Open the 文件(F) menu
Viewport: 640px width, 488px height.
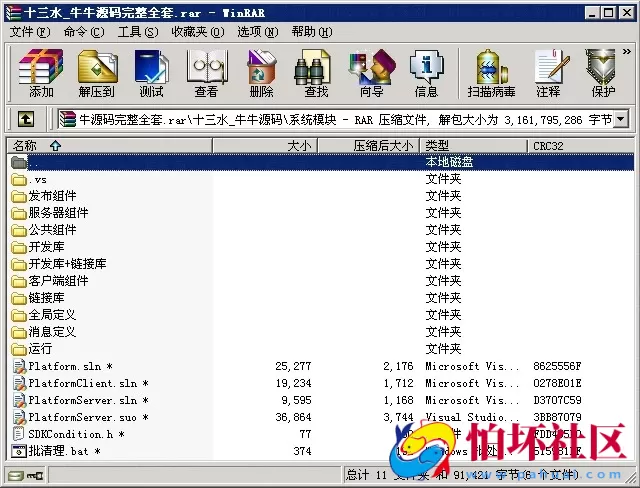pyautogui.click(x=30, y=32)
